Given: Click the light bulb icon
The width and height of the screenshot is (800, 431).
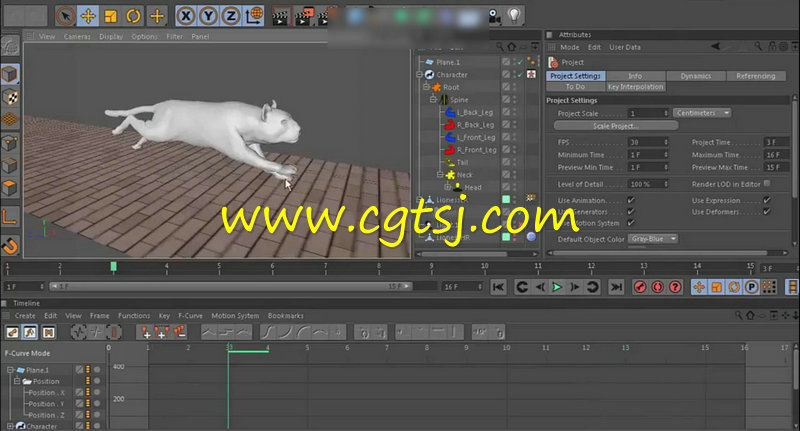Looking at the screenshot, I should (x=514, y=16).
